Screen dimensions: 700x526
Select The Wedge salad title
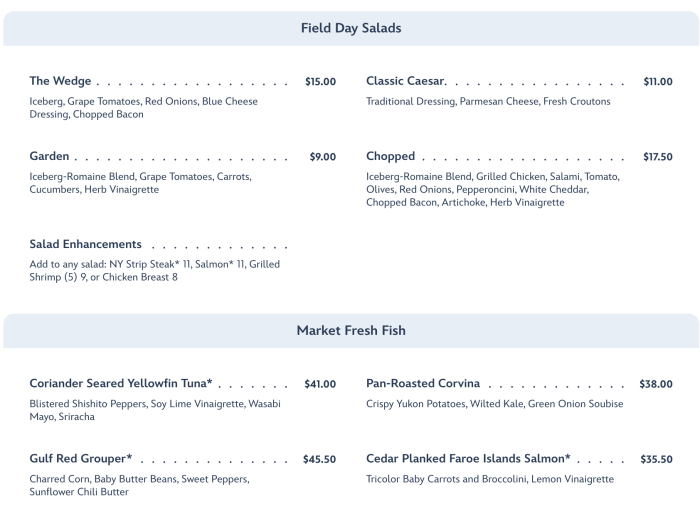pyautogui.click(x=60, y=81)
